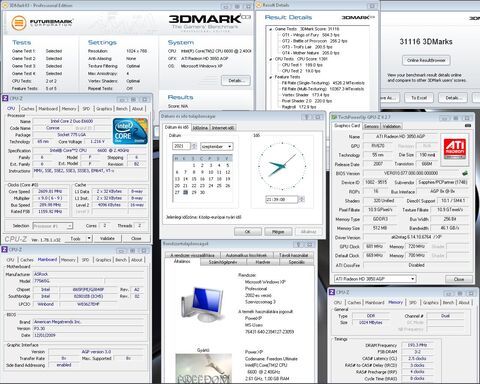Open the Tools dropdown arrow in CPU-Z
This screenshot has width=480, height=384.
pos(89,238)
